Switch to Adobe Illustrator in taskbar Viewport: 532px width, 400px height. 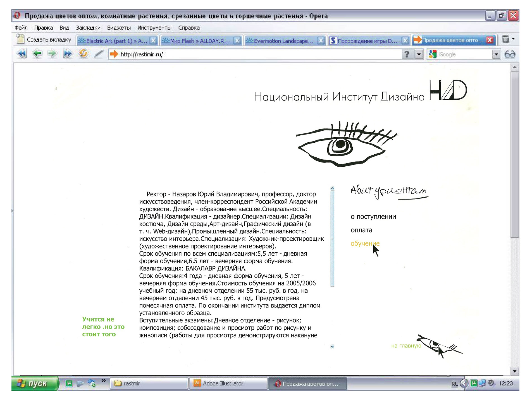click(x=228, y=383)
